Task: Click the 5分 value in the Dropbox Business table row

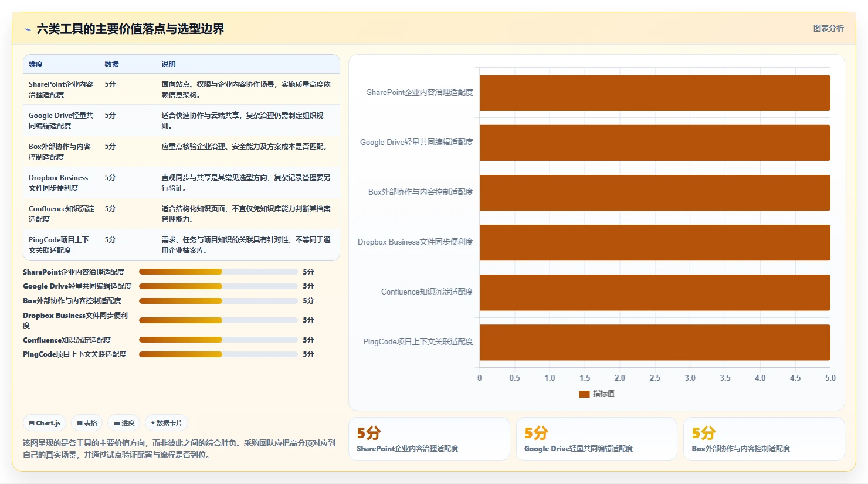Action: [x=110, y=178]
